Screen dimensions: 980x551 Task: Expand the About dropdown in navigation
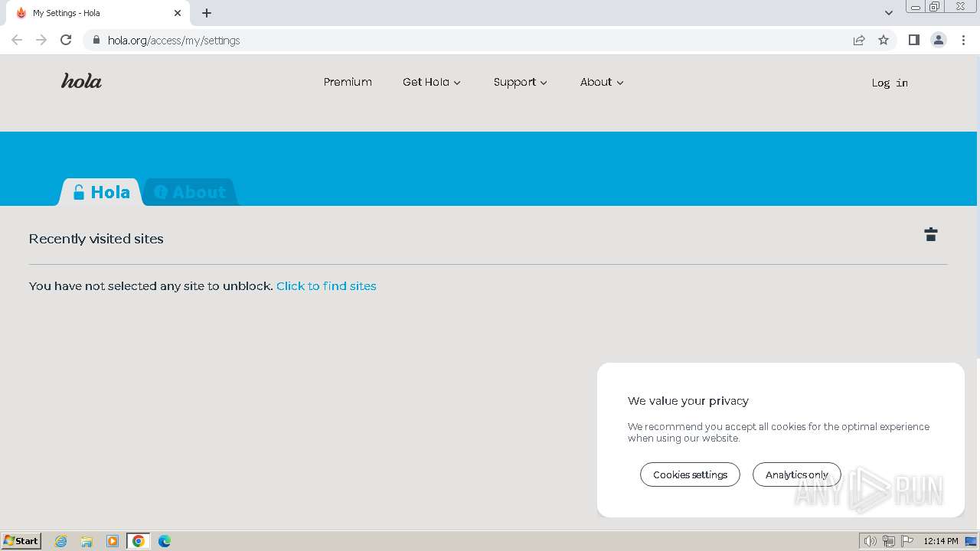[x=602, y=82]
